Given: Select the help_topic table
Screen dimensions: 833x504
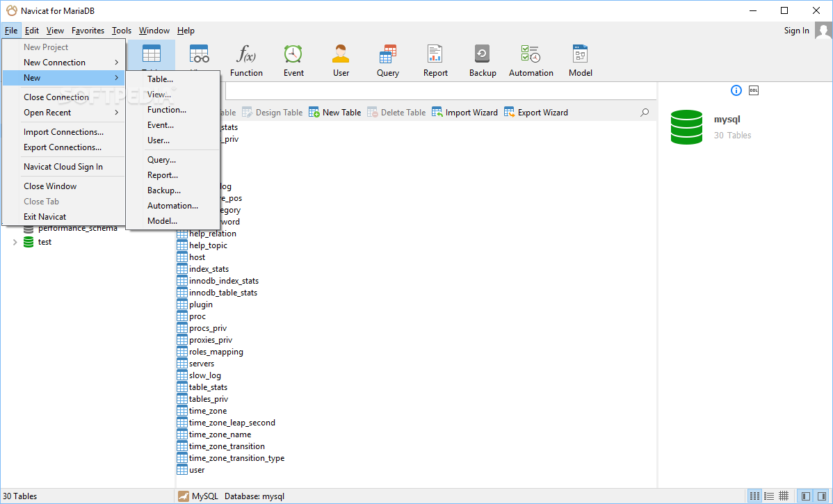Looking at the screenshot, I should click(x=202, y=245).
